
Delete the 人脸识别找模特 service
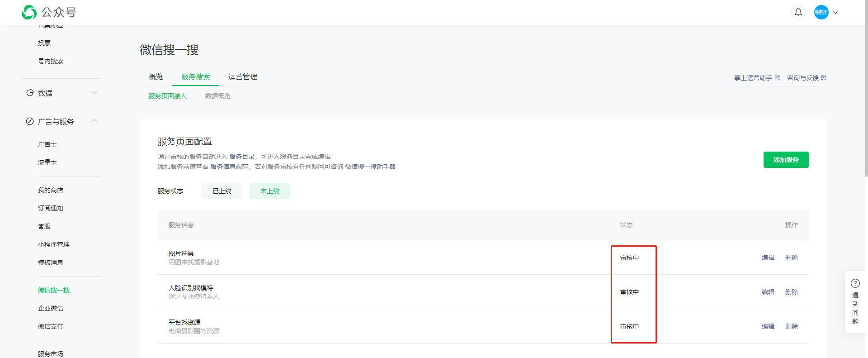point(792,292)
